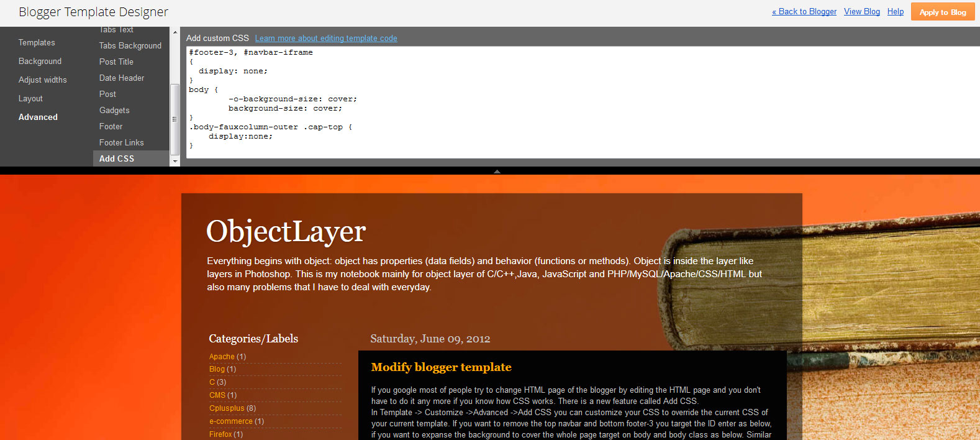Click the Apply to Blog button
980x440 pixels.
point(943,12)
